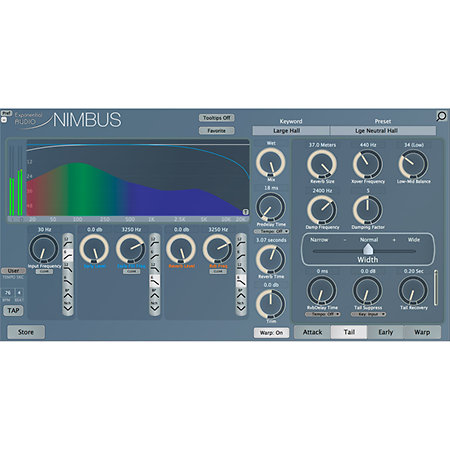Click the Predelay Time knob
The image size is (450, 450).
(271, 207)
